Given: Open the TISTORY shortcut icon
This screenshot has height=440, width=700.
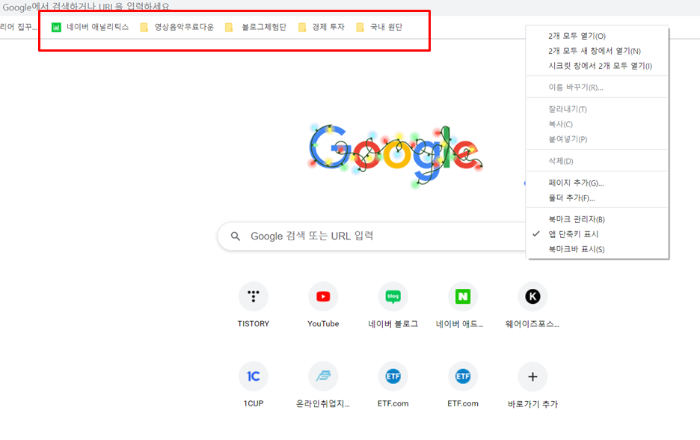Looking at the screenshot, I should [253, 296].
